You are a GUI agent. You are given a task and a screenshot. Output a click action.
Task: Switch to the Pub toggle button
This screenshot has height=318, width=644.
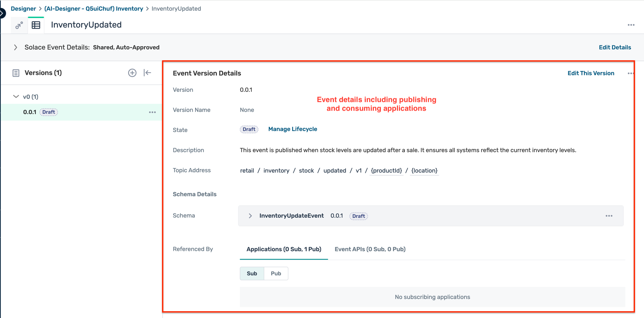pos(276,273)
